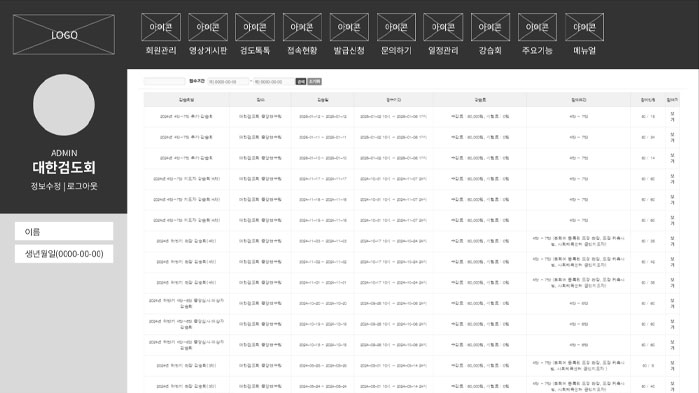
Task: Open the 메뉴얼 icon
Action: click(584, 27)
